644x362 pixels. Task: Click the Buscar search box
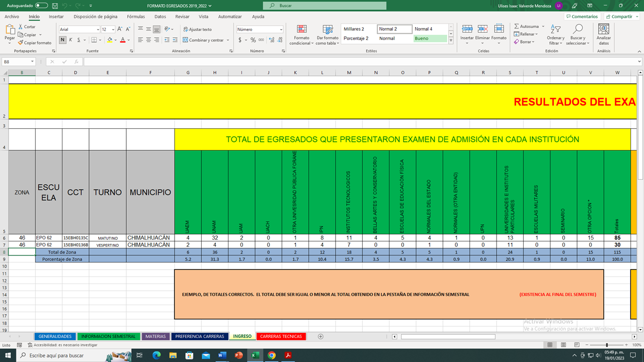coord(325,6)
